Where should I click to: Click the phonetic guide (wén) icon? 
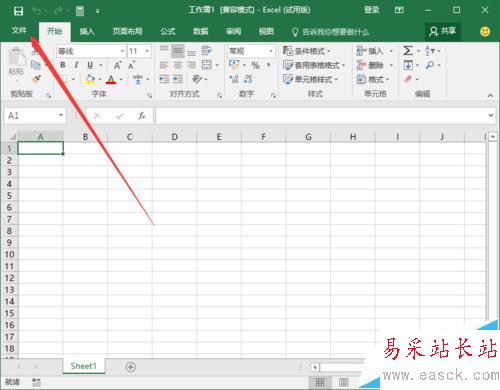pyautogui.click(x=138, y=79)
